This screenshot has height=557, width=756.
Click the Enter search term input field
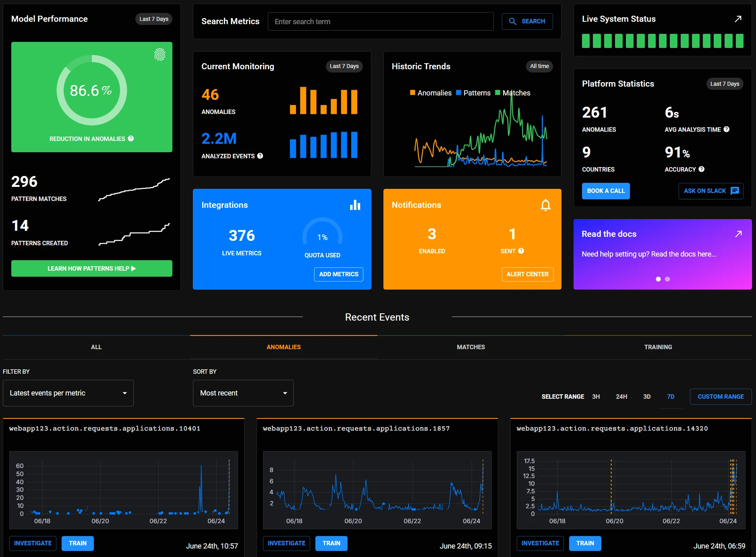(380, 21)
